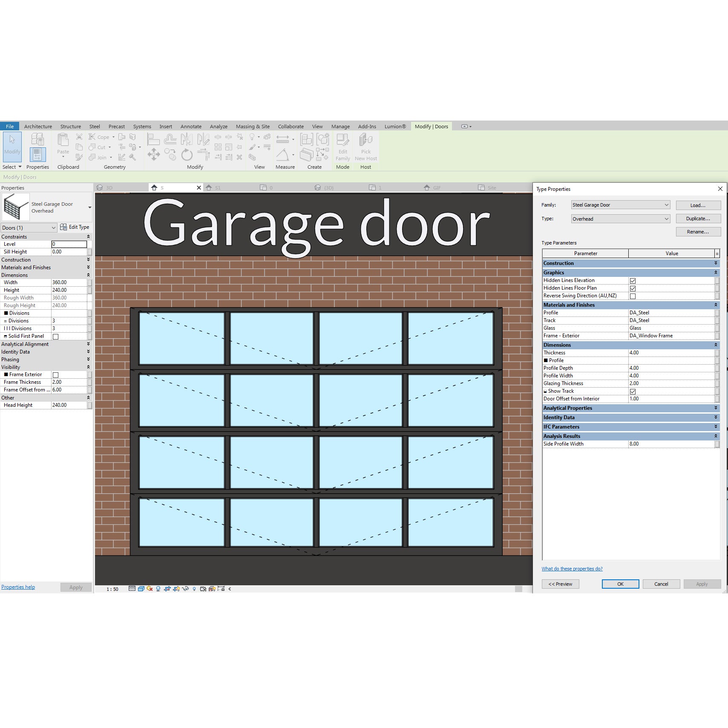This screenshot has width=728, height=728.
Task: Change Visual Style via status bar cube icon
Action: tap(141, 589)
